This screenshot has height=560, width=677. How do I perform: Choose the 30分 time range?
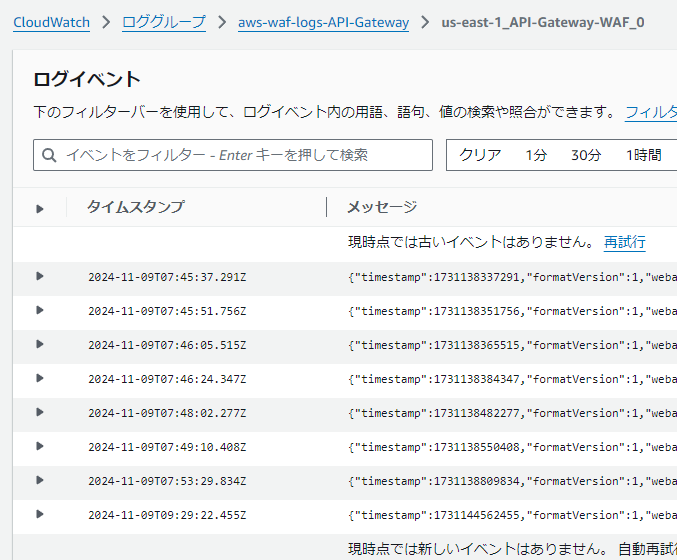[x=586, y=155]
